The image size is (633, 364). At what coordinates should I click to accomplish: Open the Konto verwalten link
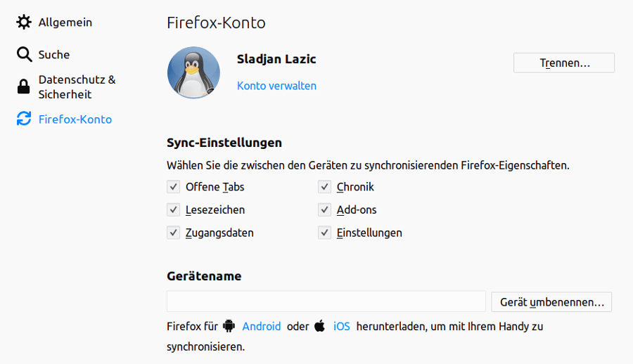tap(276, 86)
